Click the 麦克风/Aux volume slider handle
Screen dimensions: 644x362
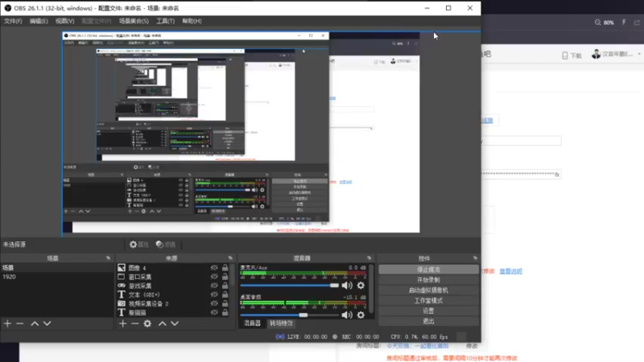tap(334, 286)
